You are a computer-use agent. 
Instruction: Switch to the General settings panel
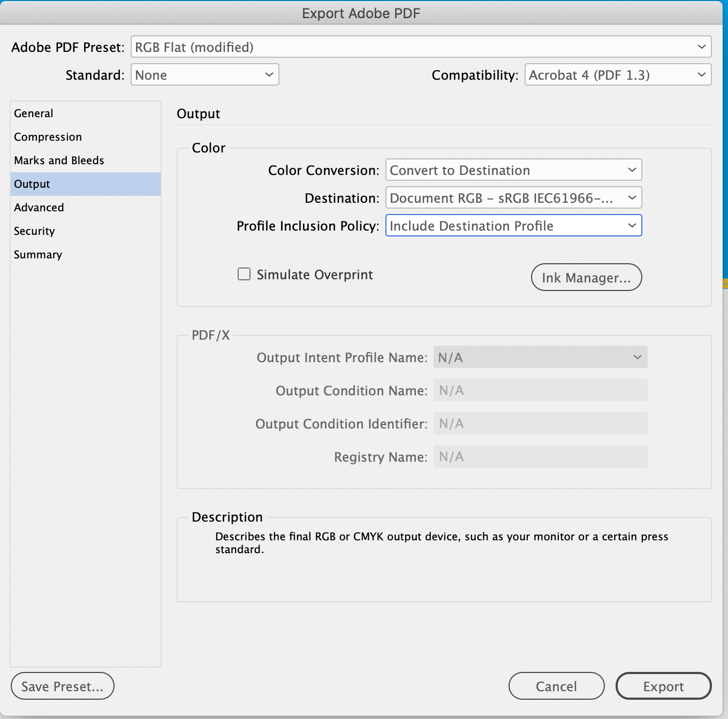tap(33, 113)
